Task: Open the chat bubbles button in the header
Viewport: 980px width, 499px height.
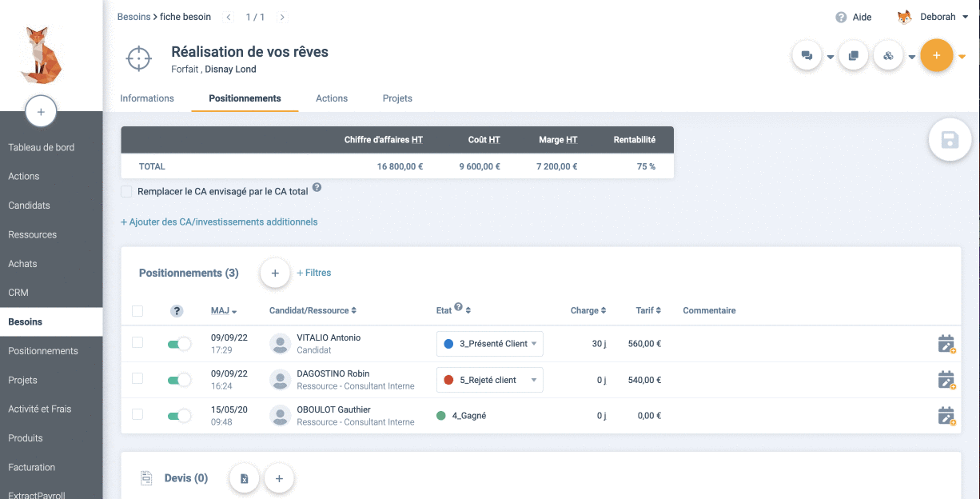Action: (807, 56)
